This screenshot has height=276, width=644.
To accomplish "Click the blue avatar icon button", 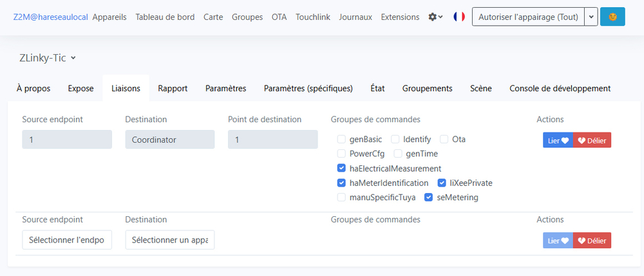I will [612, 17].
